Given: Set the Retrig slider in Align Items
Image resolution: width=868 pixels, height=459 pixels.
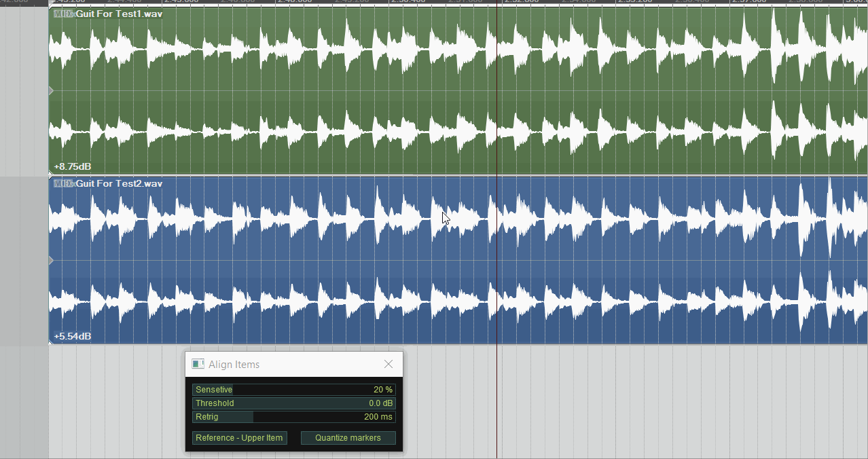Looking at the screenshot, I should (293, 417).
